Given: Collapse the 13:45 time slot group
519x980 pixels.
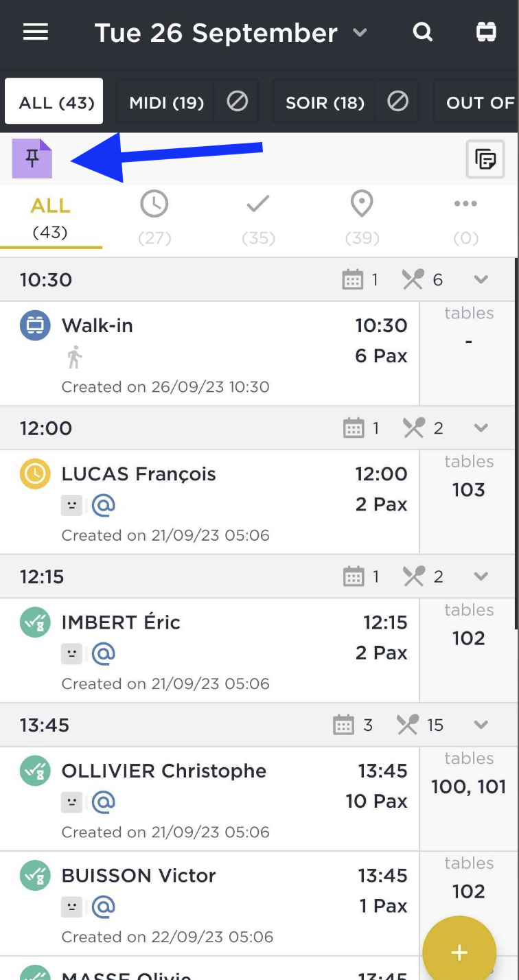Looking at the screenshot, I should click(481, 725).
